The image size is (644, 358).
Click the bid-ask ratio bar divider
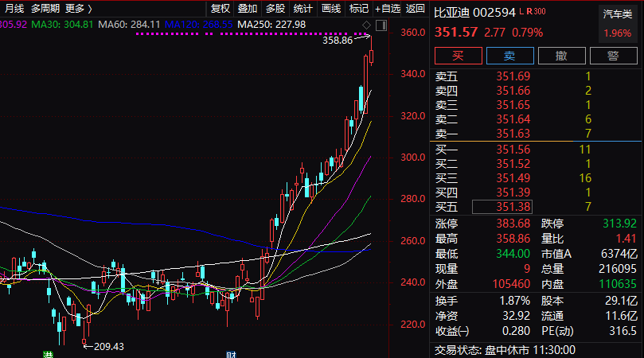(x=536, y=142)
